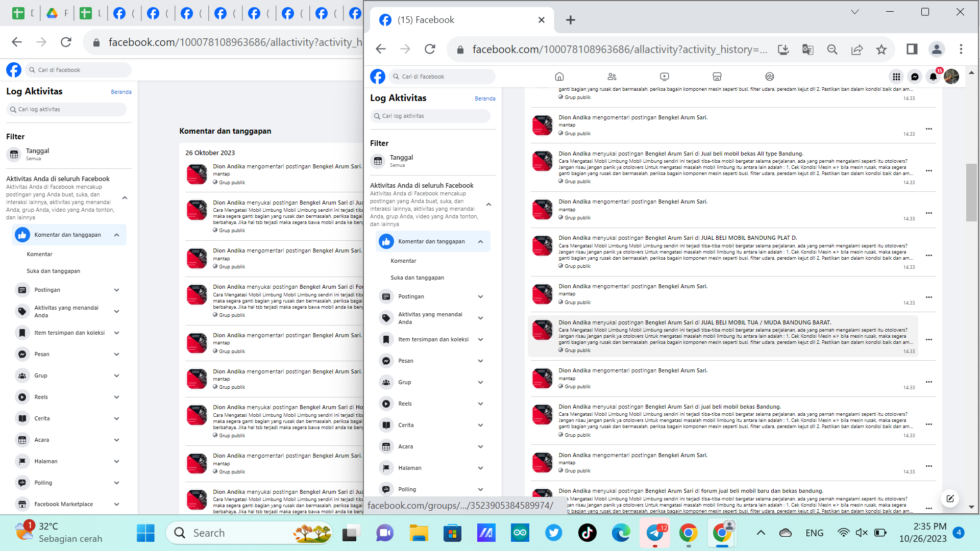Open Messenger icon in right window
Screen dimensions: 980x551
click(x=915, y=77)
